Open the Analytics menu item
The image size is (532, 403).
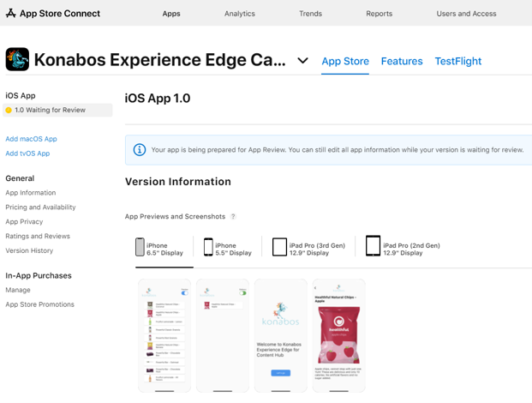click(x=240, y=14)
